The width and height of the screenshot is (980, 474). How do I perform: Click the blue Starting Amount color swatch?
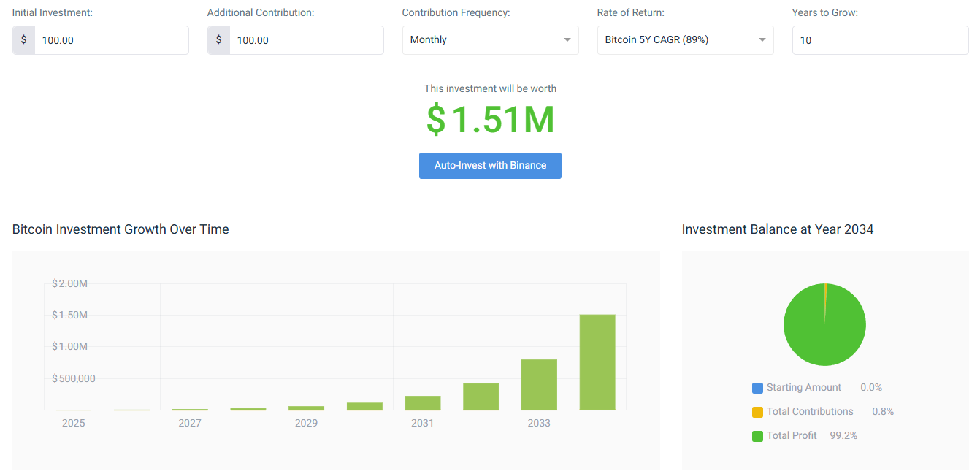[x=757, y=387]
